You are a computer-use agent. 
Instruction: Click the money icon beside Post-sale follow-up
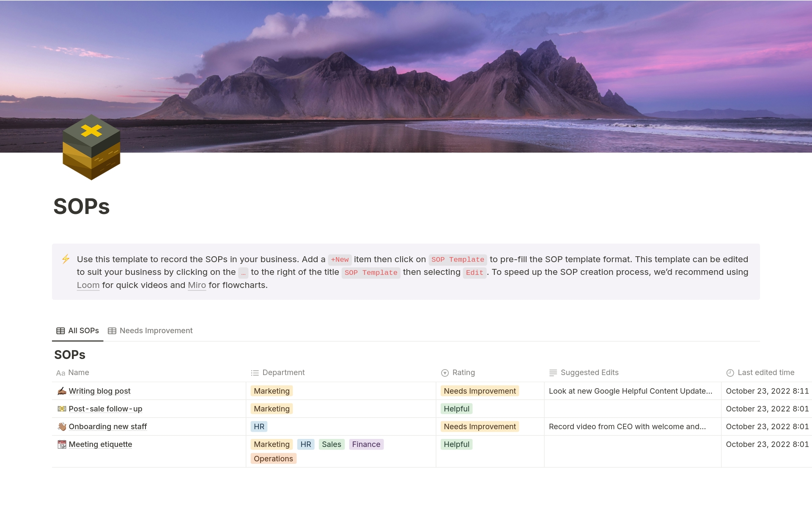(62, 408)
